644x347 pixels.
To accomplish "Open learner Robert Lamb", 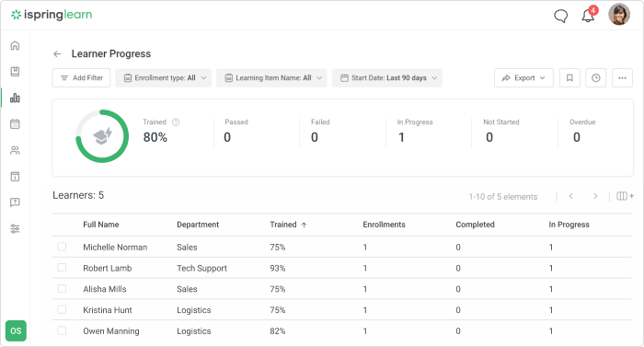I will (108, 268).
